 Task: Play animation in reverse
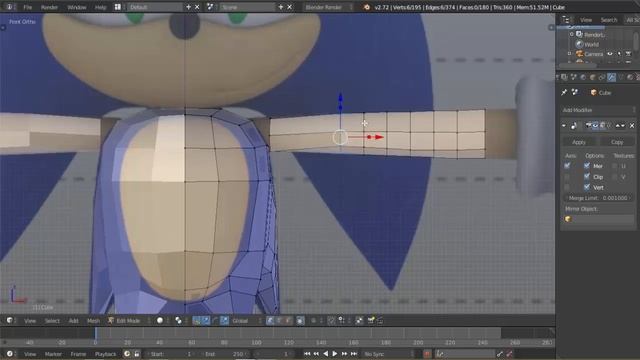325,354
